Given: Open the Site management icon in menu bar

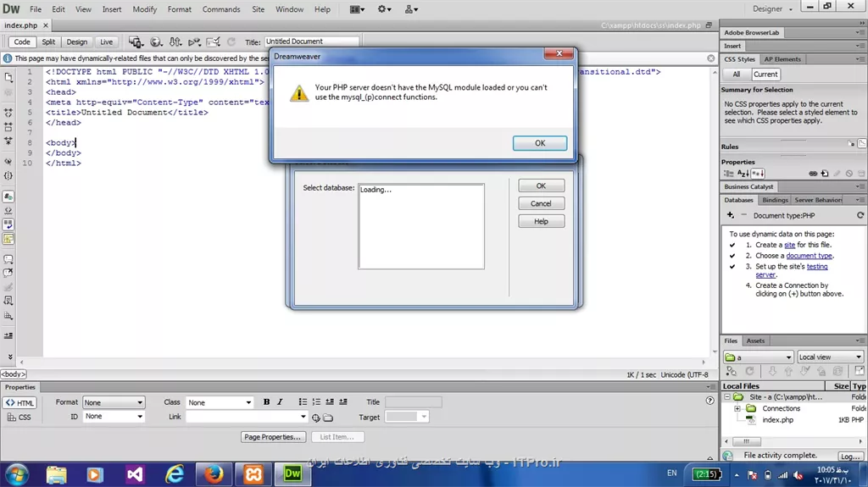Looking at the screenshot, I should pos(411,9).
